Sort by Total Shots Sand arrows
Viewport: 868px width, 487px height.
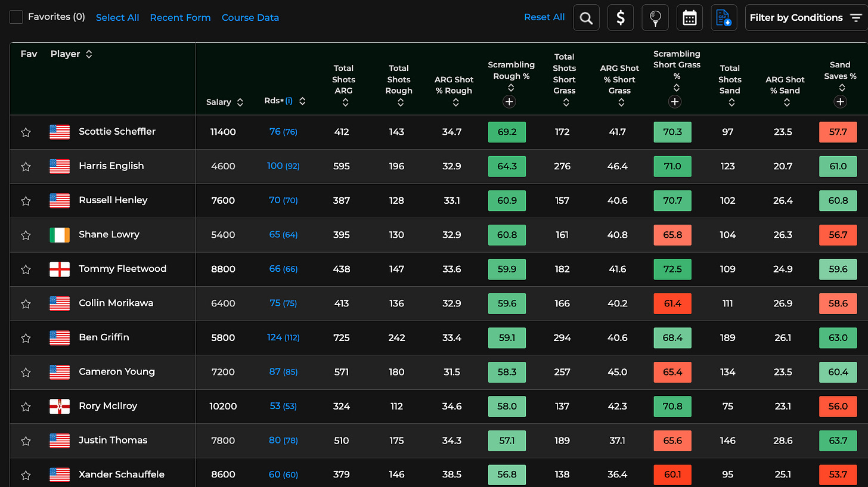(x=731, y=103)
